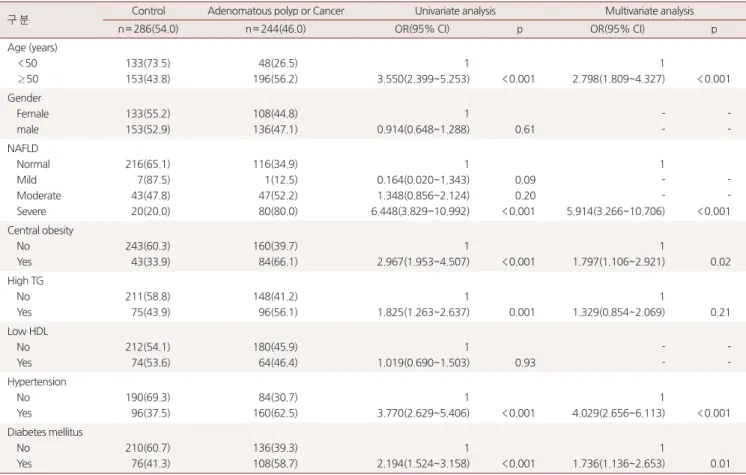Select the 'High TG' row label
Screen dimensions: 746x475
pos(25,281)
